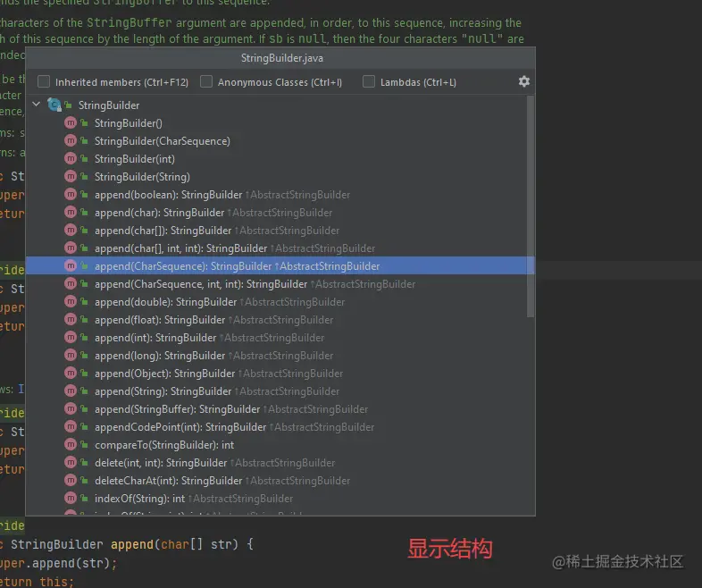Screen dimensions: 702x588
Task: Click the StringBuilder class icon
Action: click(x=54, y=105)
